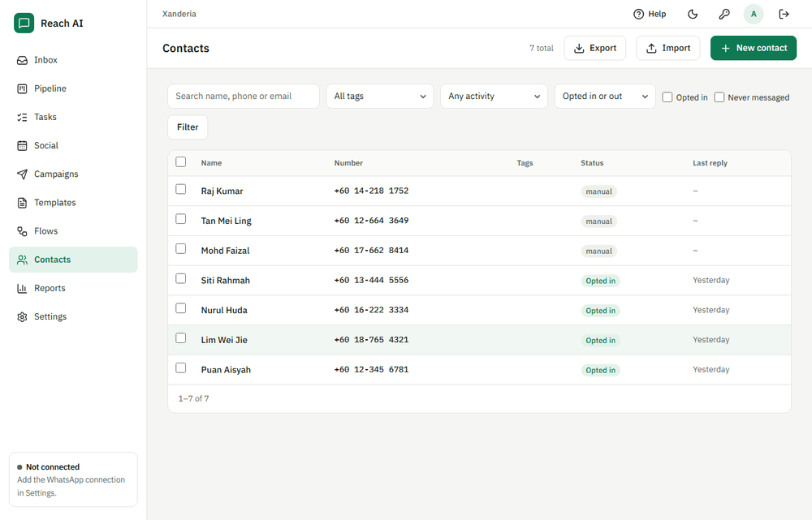Select the Raj Kumar row checkbox
Screen dimensions: 812x520
click(181, 189)
